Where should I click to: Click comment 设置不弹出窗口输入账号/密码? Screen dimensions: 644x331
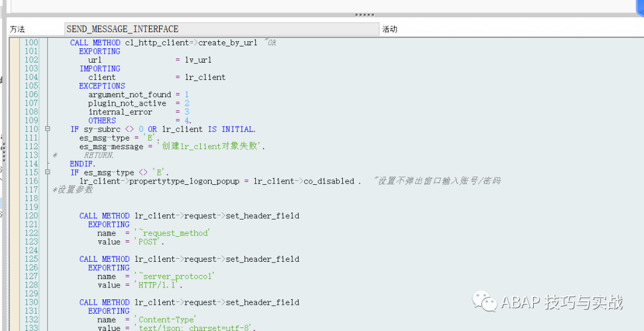(x=436, y=181)
